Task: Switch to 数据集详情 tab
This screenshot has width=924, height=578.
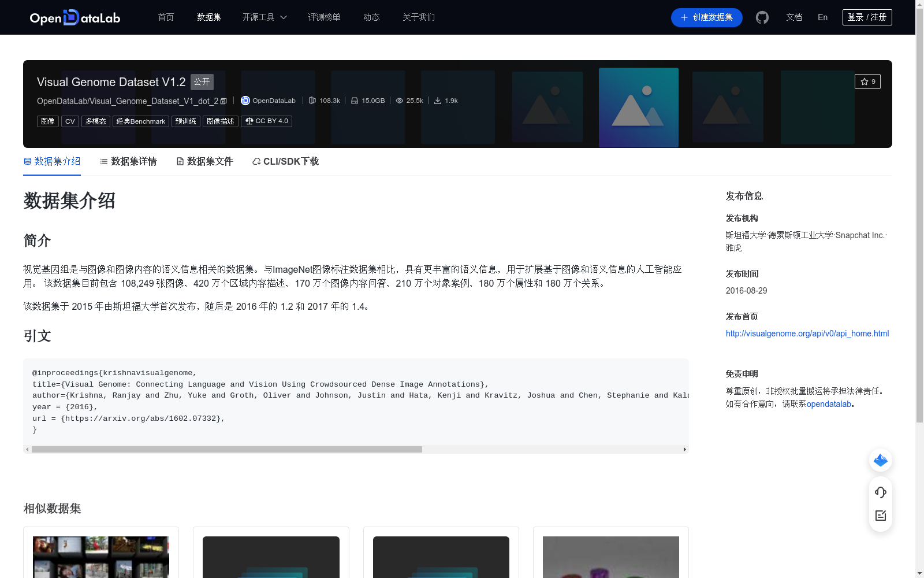Action: tap(128, 161)
